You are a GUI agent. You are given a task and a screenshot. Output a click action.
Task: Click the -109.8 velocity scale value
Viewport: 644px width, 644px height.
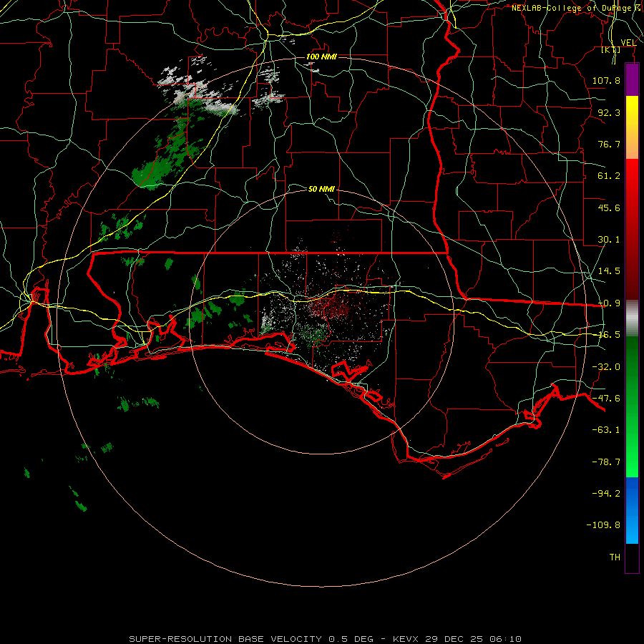click(x=603, y=525)
